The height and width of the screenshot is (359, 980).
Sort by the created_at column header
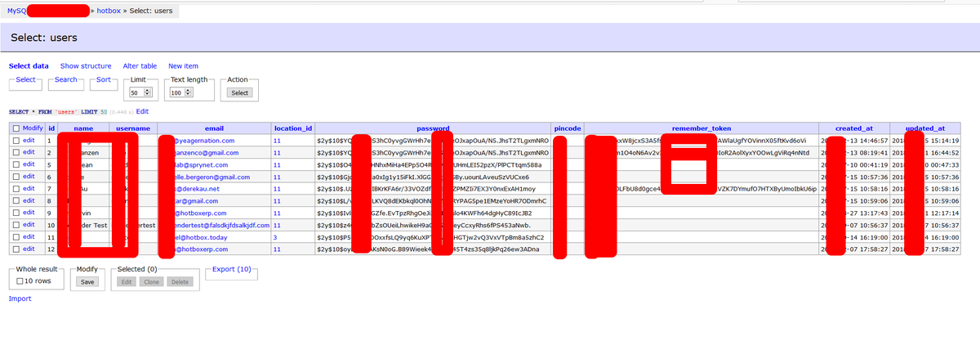(854, 128)
